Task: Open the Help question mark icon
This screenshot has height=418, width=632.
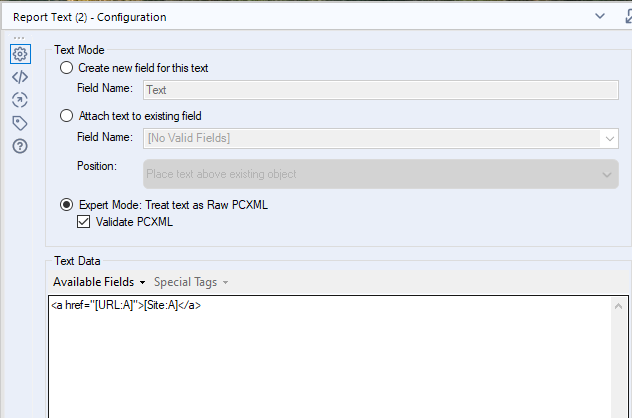Action: click(20, 146)
